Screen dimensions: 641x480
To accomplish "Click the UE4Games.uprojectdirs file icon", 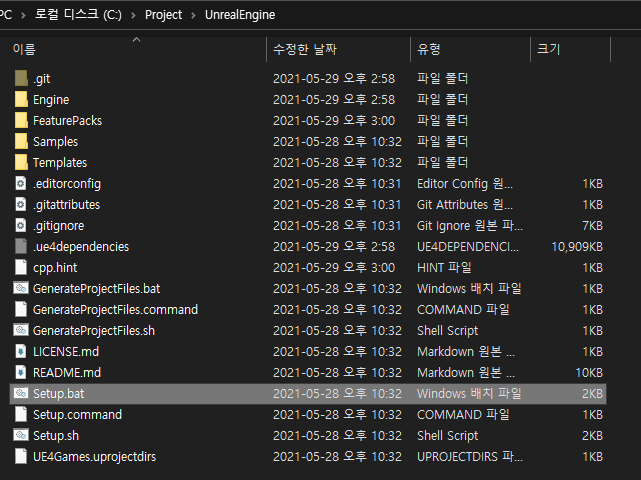I will (x=21, y=456).
